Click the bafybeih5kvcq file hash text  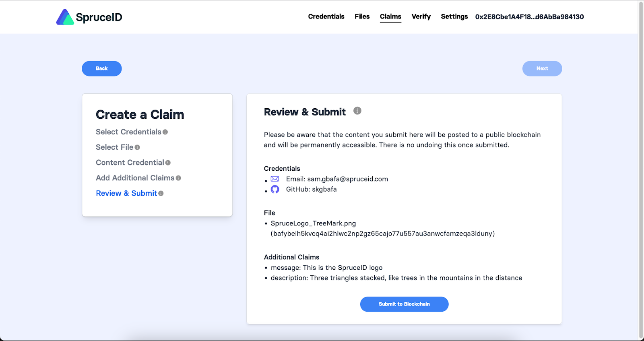(x=383, y=234)
